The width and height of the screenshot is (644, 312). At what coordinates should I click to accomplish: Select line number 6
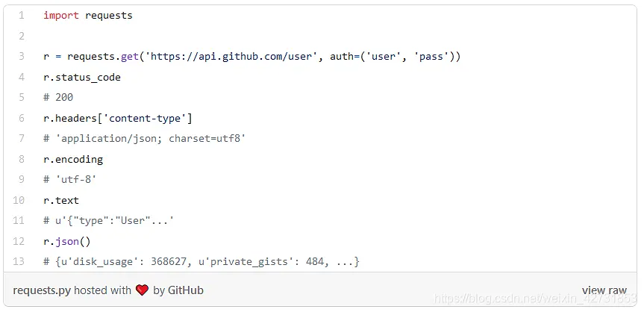tap(21, 119)
